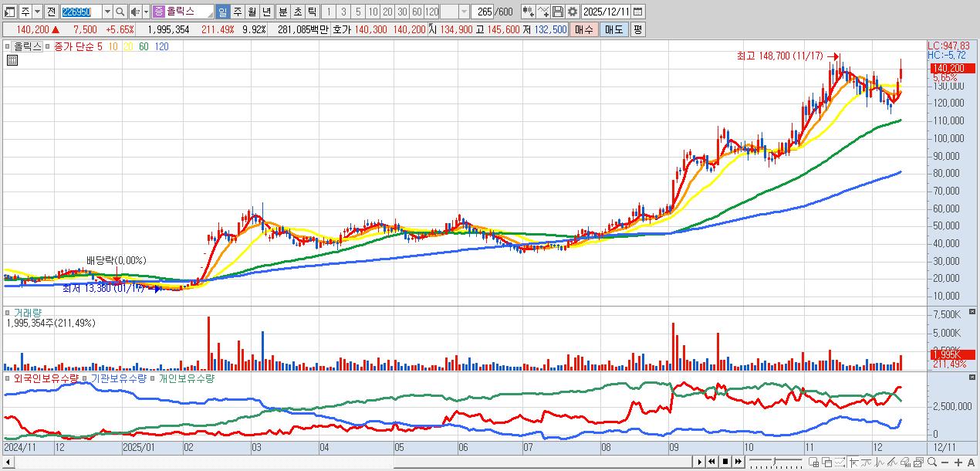
Task: Select the 분 minute period toggle
Action: (282, 12)
